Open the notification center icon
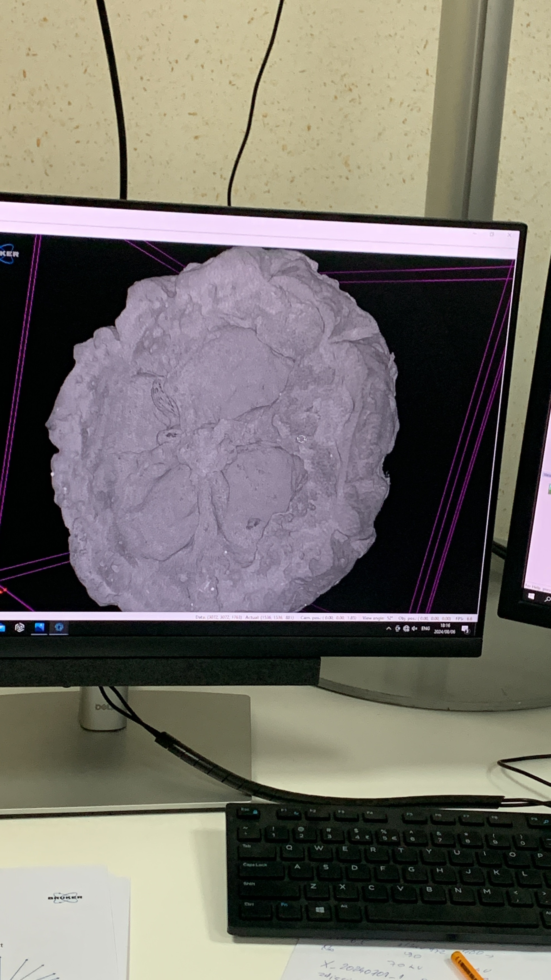 (465, 629)
